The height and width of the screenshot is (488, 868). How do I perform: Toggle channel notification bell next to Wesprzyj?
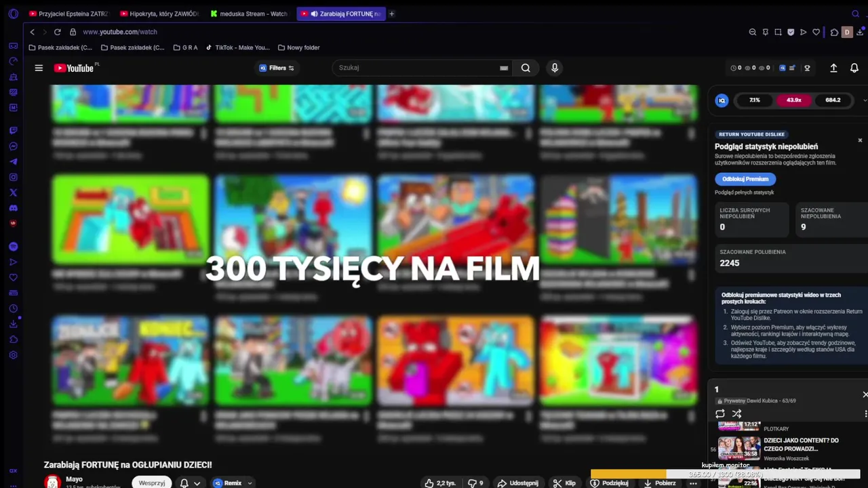(184, 483)
